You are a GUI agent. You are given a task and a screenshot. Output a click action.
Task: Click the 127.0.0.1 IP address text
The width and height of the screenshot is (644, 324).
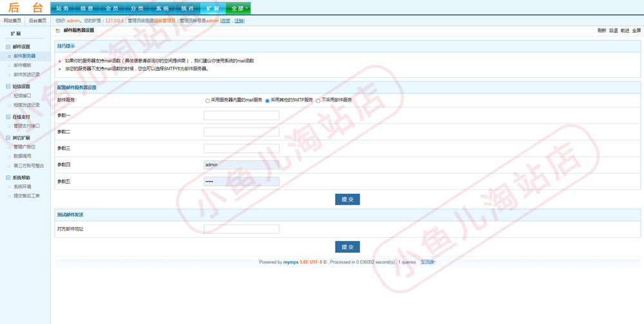coord(115,21)
